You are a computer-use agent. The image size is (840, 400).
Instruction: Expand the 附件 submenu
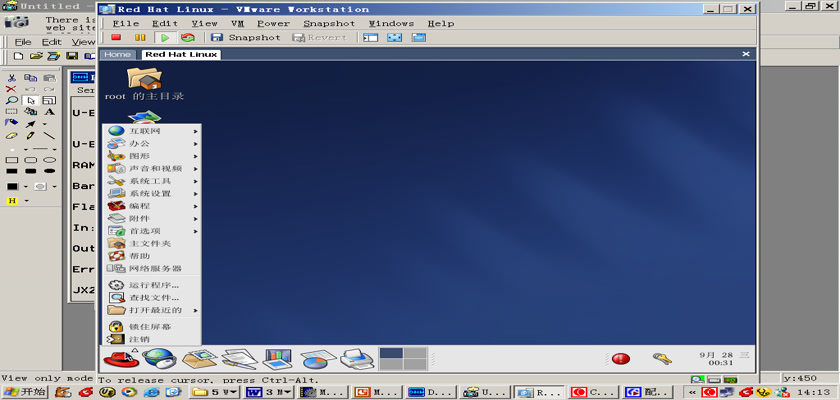click(x=152, y=218)
